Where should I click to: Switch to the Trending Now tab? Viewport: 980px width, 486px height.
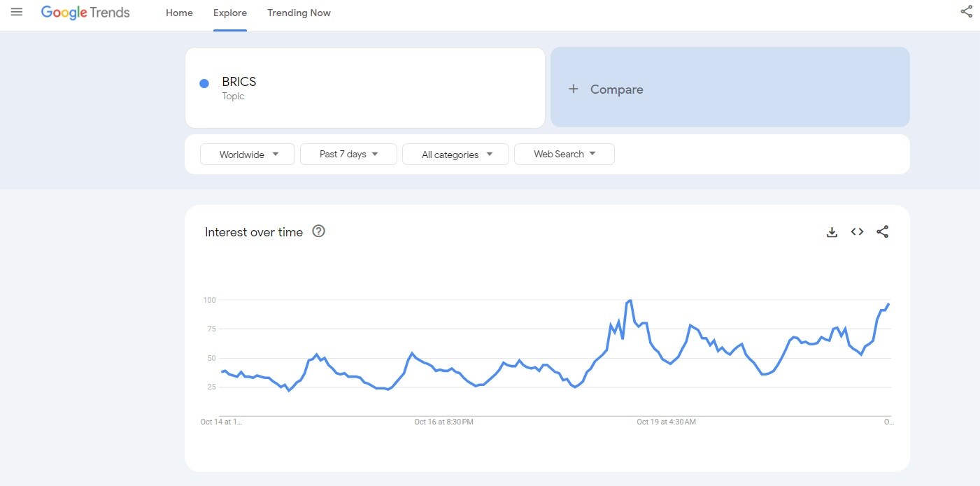tap(299, 13)
